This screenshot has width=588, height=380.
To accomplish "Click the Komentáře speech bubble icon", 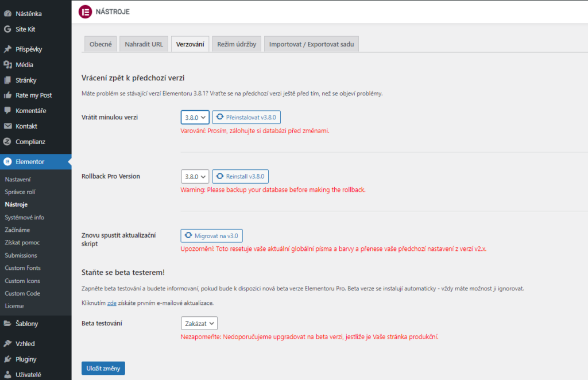I will (7, 111).
